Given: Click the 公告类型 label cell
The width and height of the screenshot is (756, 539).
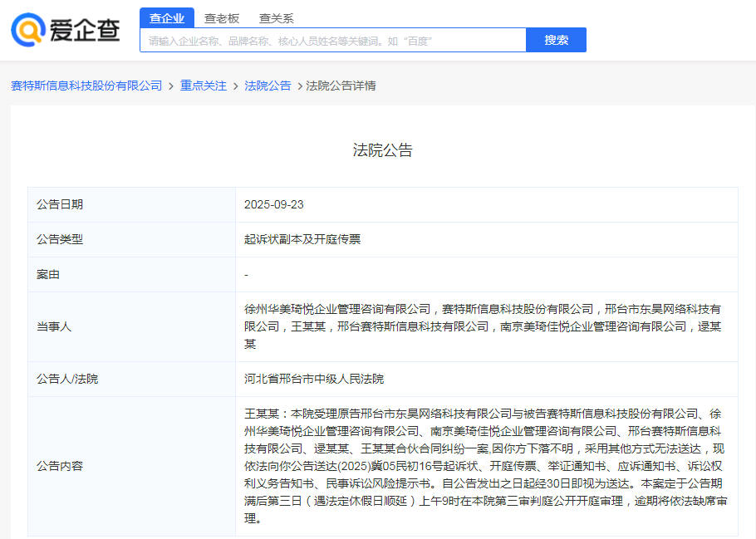Looking at the screenshot, I should tap(131, 239).
